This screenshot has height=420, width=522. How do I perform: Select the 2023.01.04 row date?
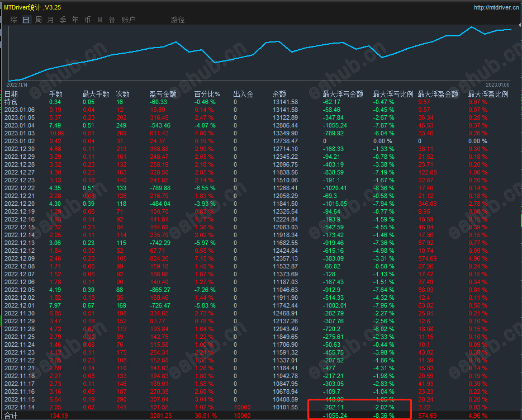click(20, 125)
